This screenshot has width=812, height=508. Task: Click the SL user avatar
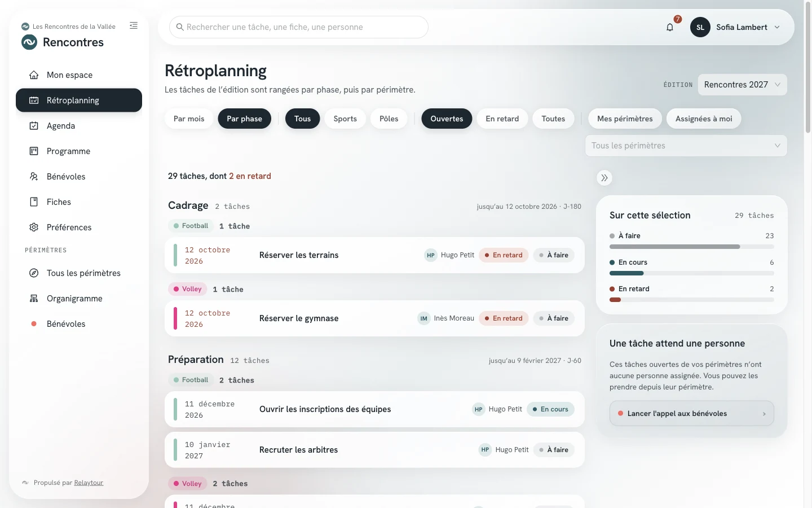pyautogui.click(x=700, y=27)
